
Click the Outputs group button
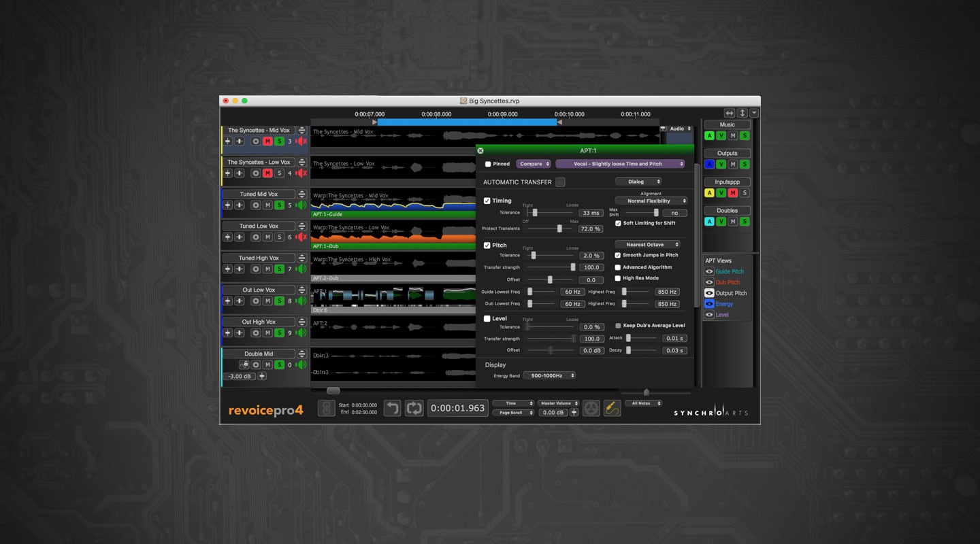(727, 153)
